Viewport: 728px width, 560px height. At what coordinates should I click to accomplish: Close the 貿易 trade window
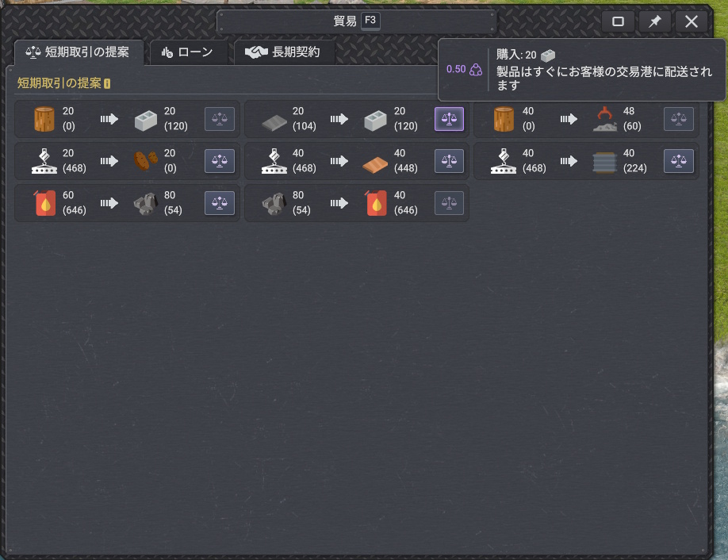(691, 21)
